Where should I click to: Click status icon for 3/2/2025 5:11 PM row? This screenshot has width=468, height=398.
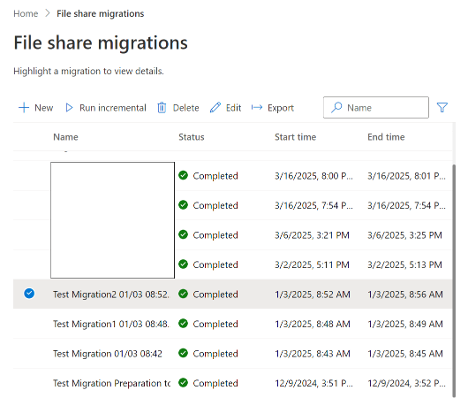click(x=183, y=264)
